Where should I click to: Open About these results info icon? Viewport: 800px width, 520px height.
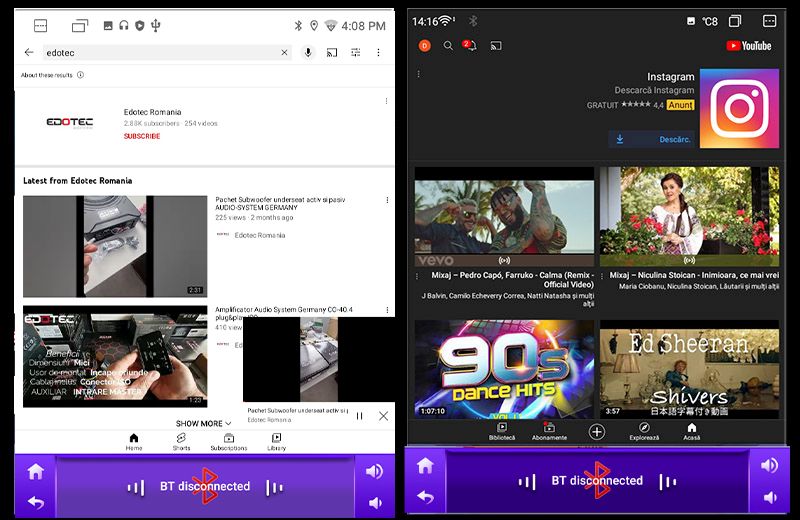coord(81,75)
